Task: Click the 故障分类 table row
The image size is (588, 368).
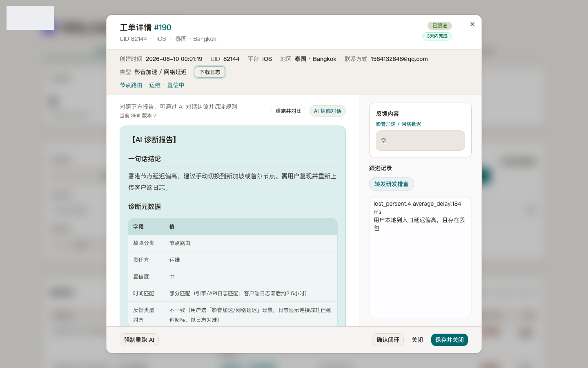Action: click(233, 243)
